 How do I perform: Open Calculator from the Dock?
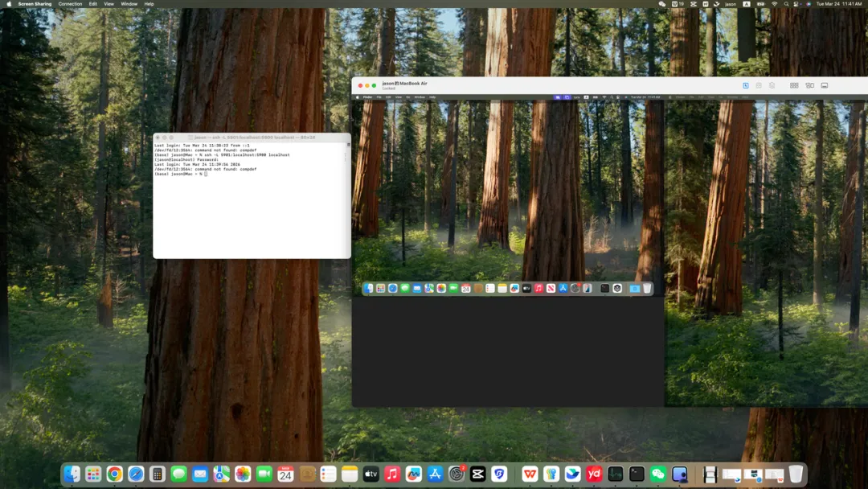point(158,474)
